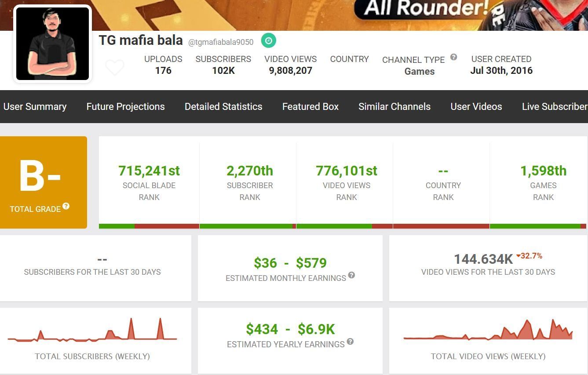The width and height of the screenshot is (588, 375).
Task: Go to the Similar Channels tab
Action: [x=394, y=106]
